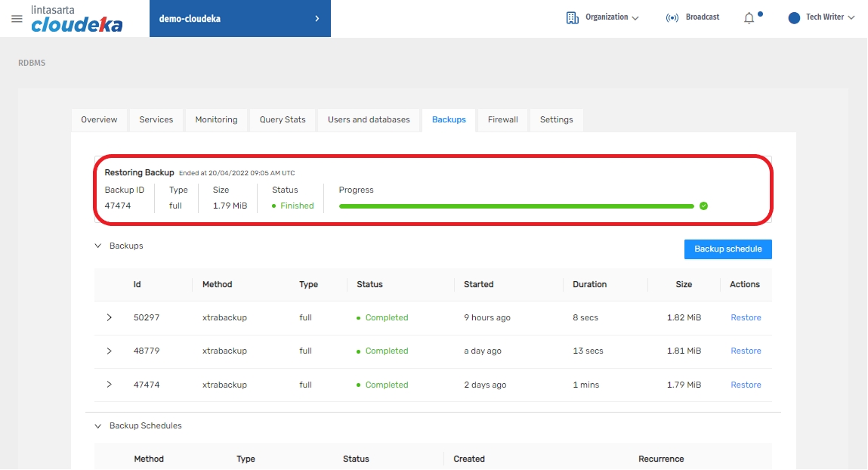Click the Backup schedule button
The height and width of the screenshot is (470, 868).
coord(728,249)
